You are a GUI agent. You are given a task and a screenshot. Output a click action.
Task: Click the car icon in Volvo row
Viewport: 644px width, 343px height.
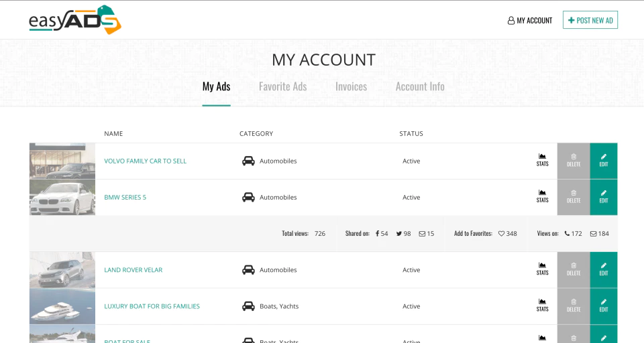point(248,161)
